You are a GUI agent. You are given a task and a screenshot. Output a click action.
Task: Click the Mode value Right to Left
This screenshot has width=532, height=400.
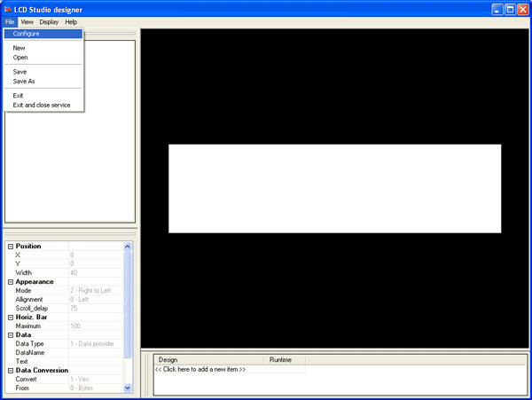(x=96, y=290)
